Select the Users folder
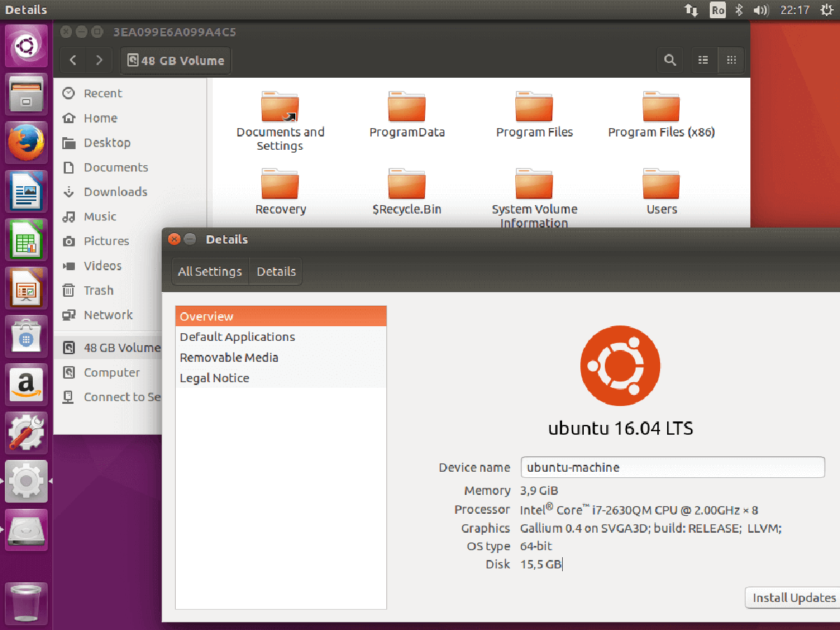 click(x=661, y=192)
